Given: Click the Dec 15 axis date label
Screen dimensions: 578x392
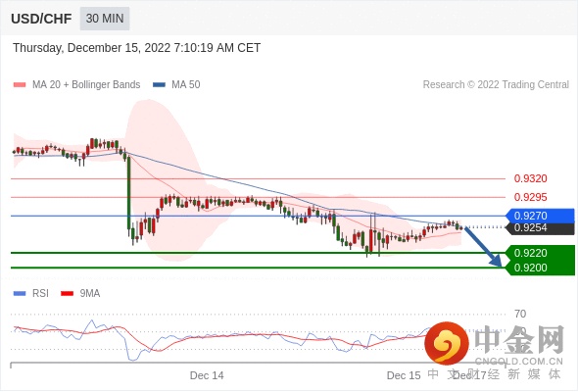Looking at the screenshot, I should pyautogui.click(x=404, y=375).
